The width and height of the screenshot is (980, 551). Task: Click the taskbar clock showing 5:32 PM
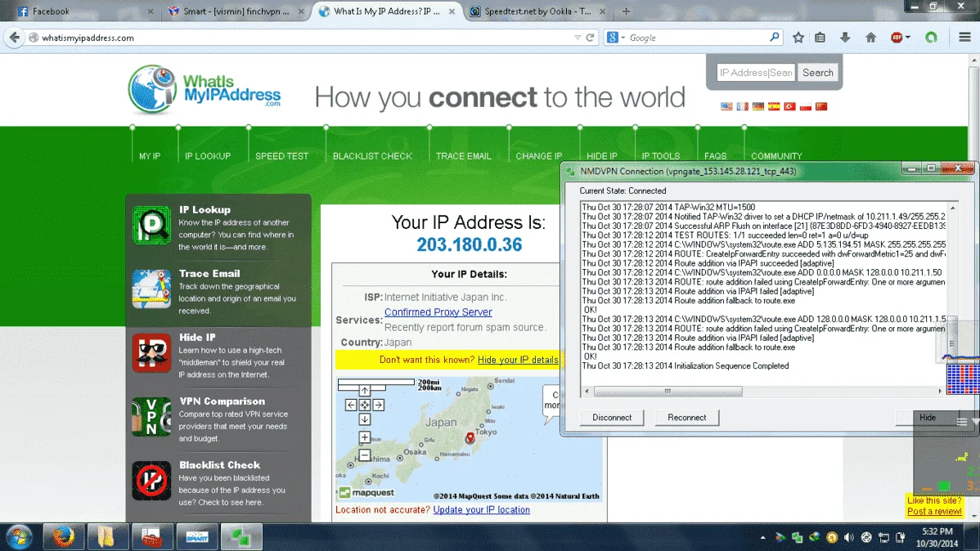[x=937, y=537]
